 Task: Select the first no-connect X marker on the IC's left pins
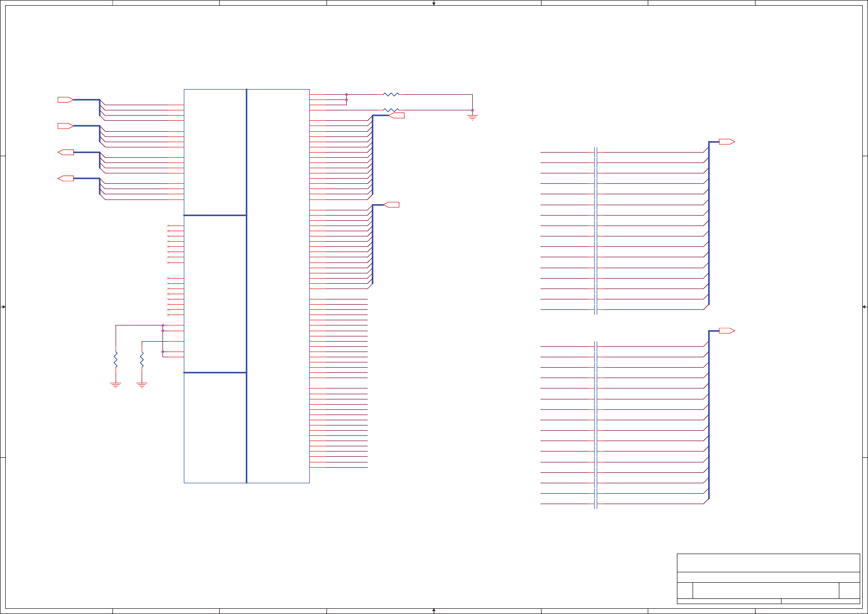coord(168,225)
